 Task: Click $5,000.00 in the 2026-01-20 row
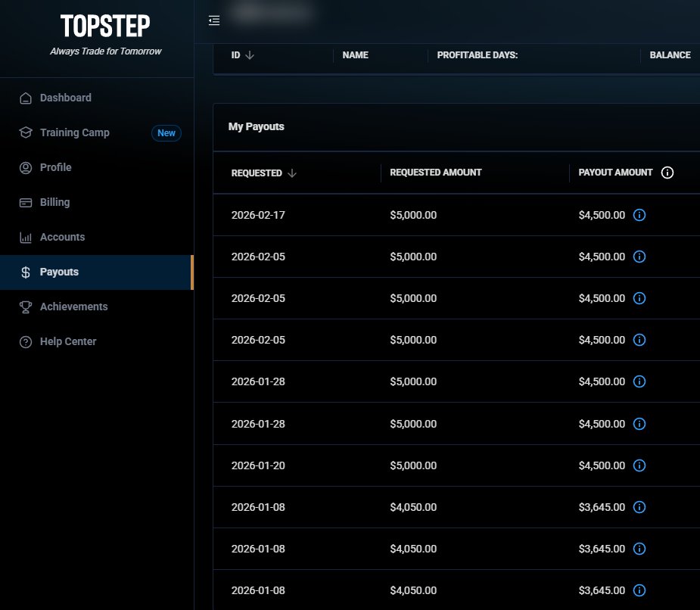click(x=413, y=465)
